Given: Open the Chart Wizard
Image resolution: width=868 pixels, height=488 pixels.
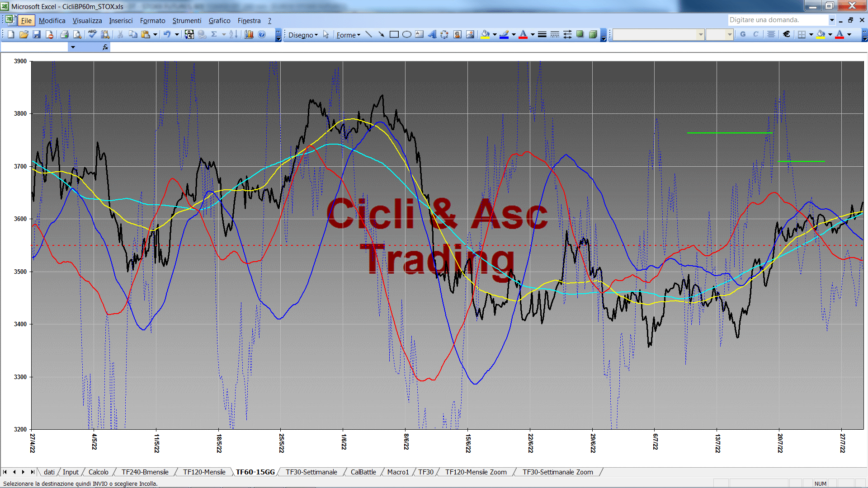Looking at the screenshot, I should (x=249, y=34).
